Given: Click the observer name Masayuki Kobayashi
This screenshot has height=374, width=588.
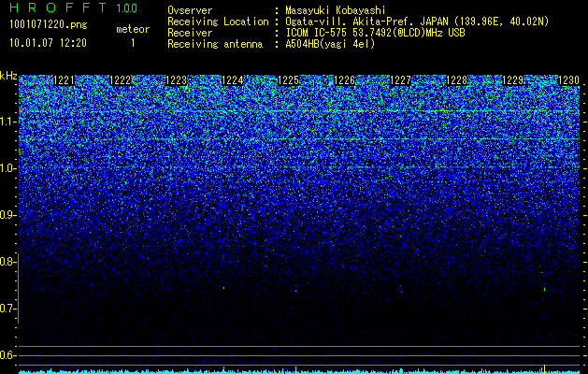Looking at the screenshot, I should point(335,10).
